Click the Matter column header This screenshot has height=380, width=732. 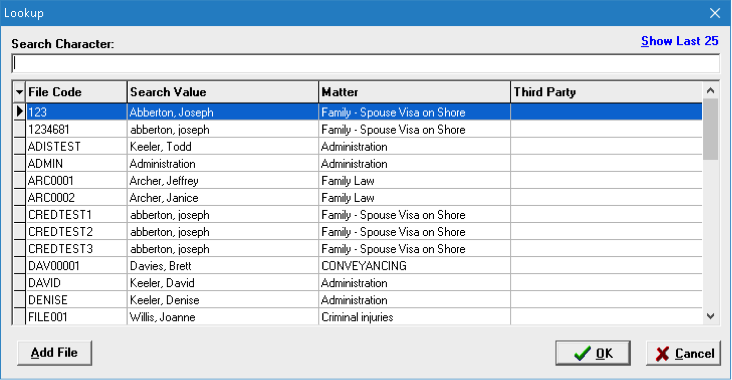pyautogui.click(x=415, y=92)
